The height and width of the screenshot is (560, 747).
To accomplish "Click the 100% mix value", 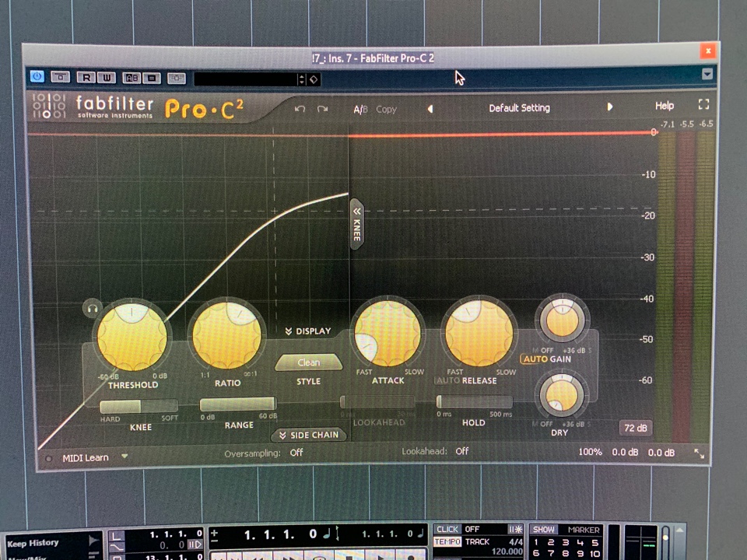I will click(590, 452).
